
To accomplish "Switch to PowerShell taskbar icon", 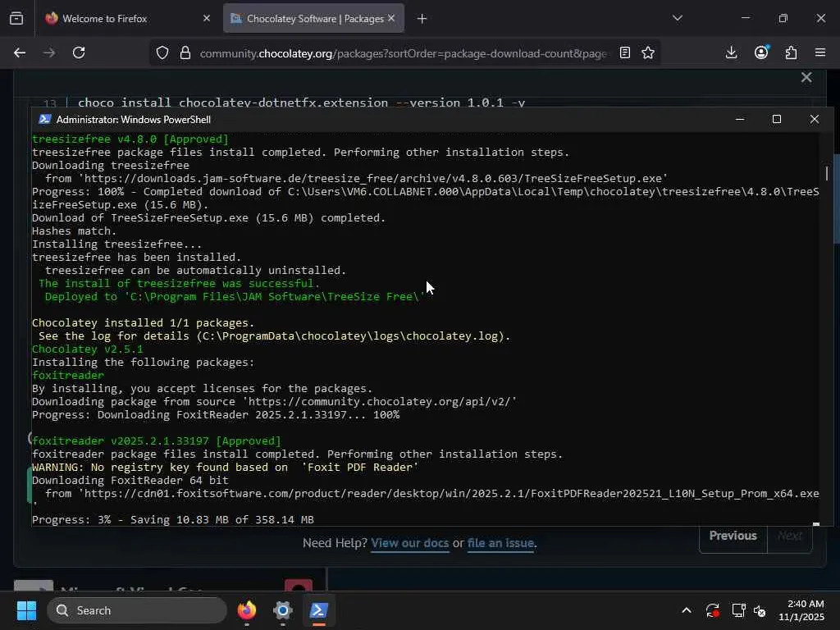I will [x=319, y=610].
